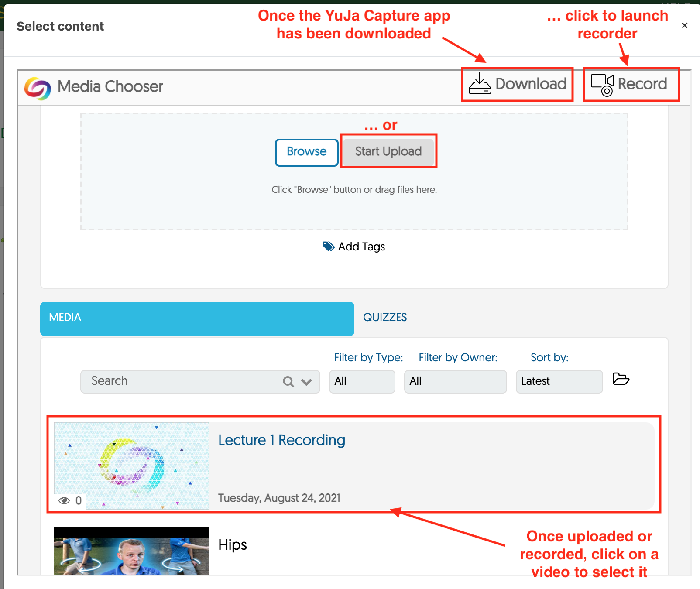The image size is (700, 589).
Task: Click the Add Tags link
Action: (361, 247)
